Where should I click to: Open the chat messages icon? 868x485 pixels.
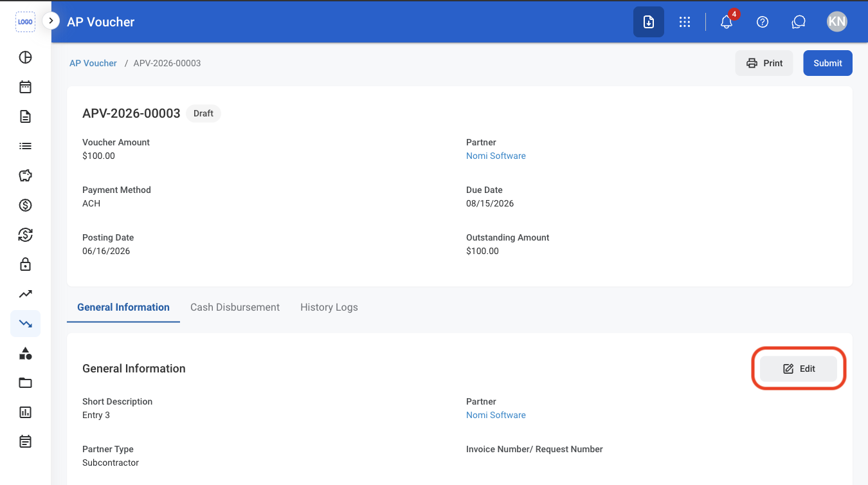pyautogui.click(x=799, y=22)
